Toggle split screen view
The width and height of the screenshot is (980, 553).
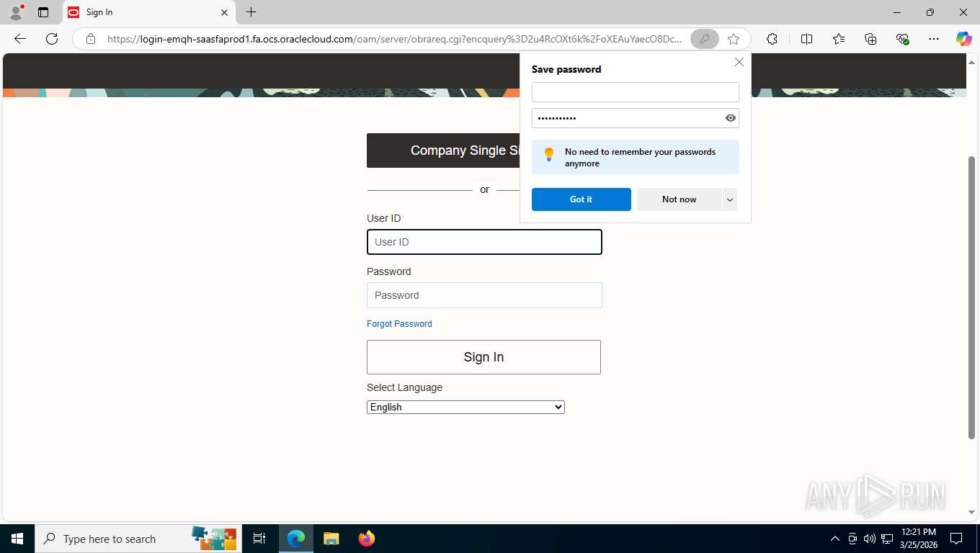[x=807, y=39]
